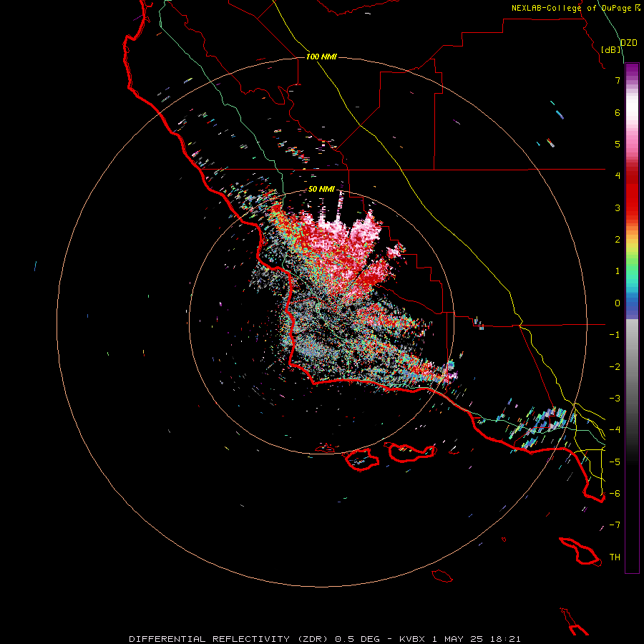The width and height of the screenshot is (644, 644).
Task: Click the 50 NMI range ring label
Action: (x=321, y=189)
